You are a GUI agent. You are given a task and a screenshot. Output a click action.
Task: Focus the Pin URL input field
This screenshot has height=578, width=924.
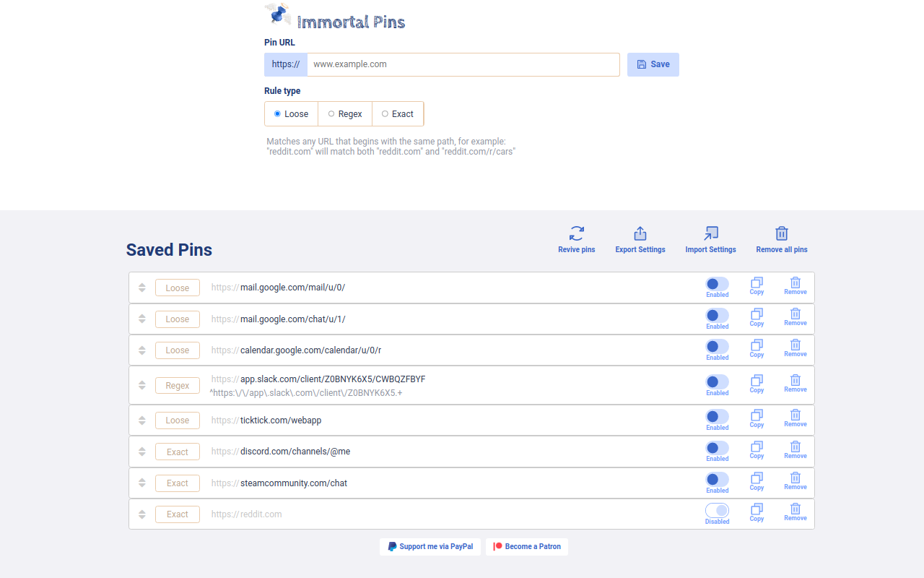463,64
